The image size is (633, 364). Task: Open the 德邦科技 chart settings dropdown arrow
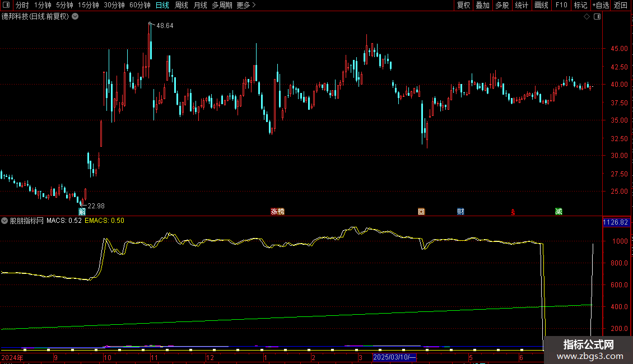(75, 17)
